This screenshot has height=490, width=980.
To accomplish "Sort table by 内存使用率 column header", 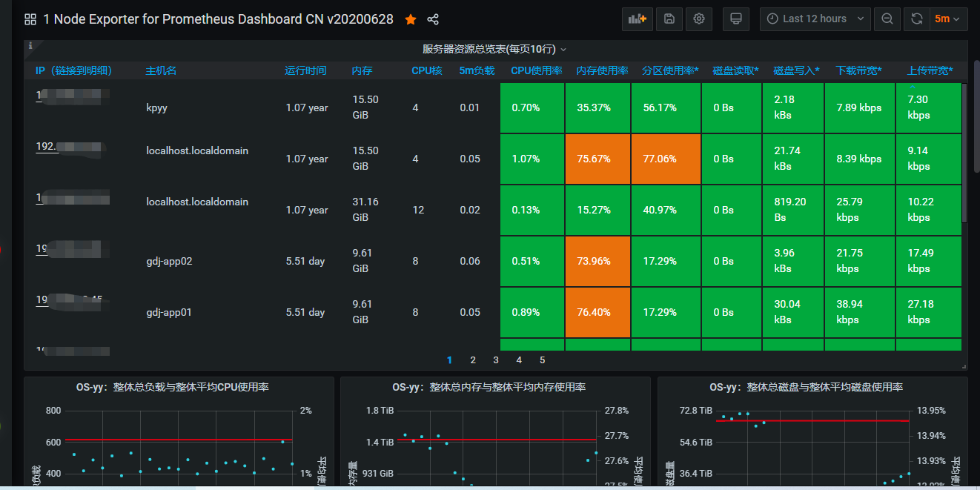I will pyautogui.click(x=602, y=70).
